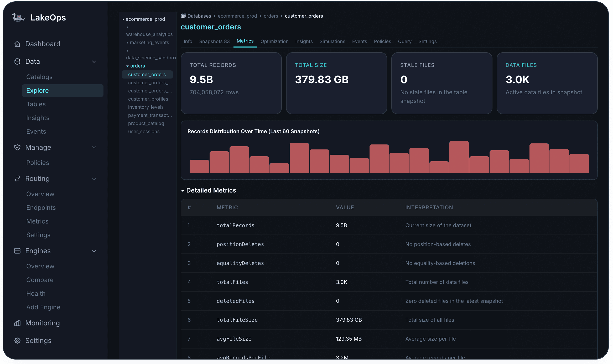Viewport: 613px width, 364px height.
Task: Click the Data Files card
Action: (x=547, y=83)
